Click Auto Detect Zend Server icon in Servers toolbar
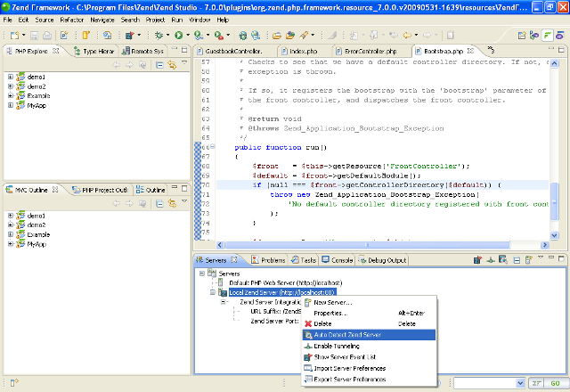Viewport: 570px width, 392px height. (x=503, y=260)
